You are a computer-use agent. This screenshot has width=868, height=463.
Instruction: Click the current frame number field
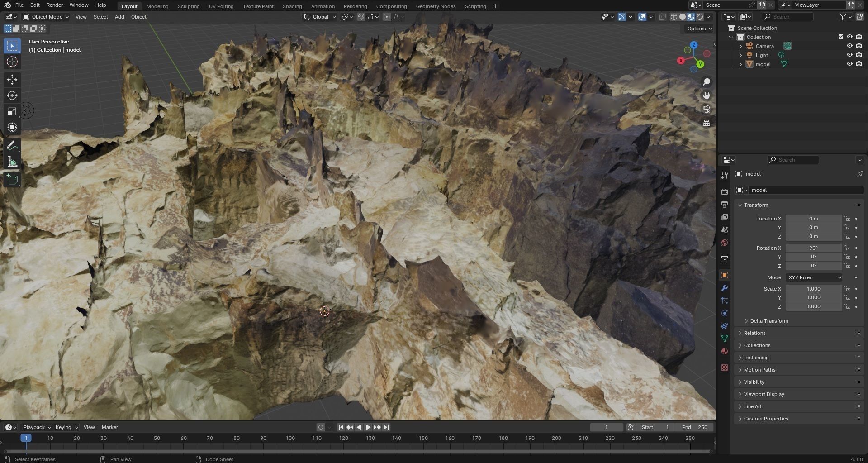click(607, 427)
